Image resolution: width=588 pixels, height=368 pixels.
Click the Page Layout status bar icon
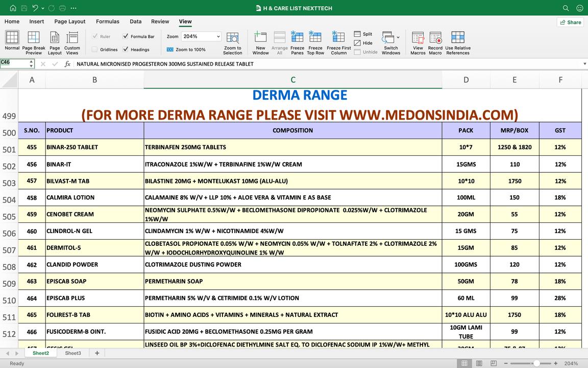479,363
